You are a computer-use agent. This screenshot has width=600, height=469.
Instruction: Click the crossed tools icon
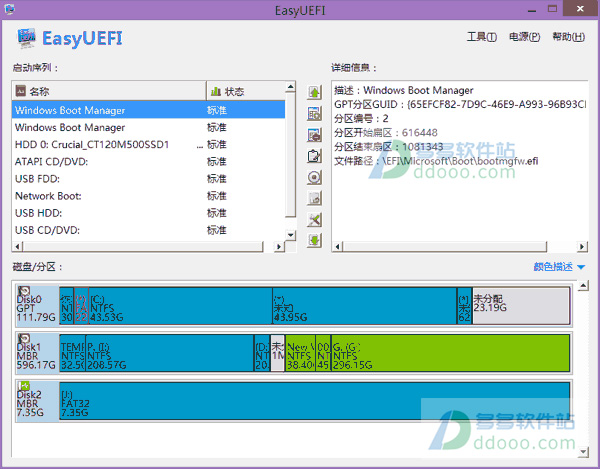(314, 220)
